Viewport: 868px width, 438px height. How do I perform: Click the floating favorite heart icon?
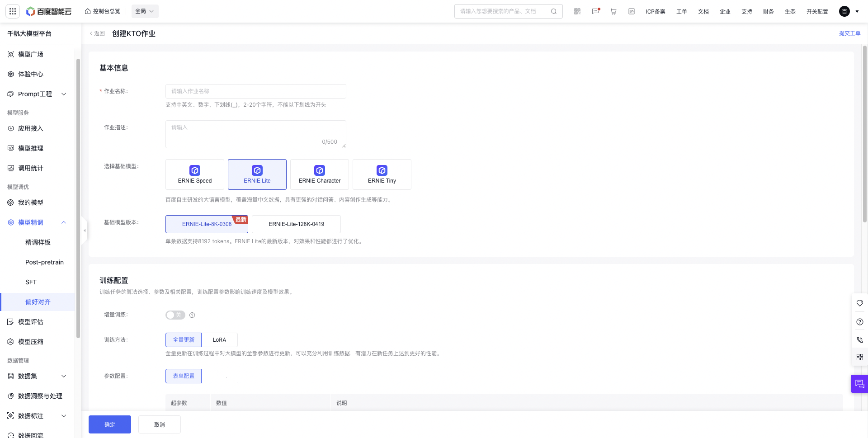pos(860,303)
